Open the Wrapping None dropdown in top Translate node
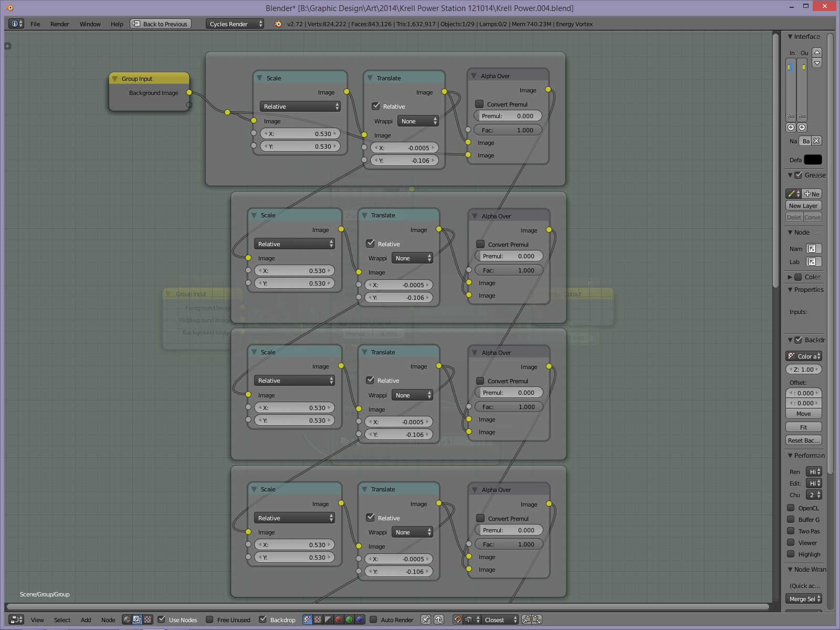 [x=418, y=121]
